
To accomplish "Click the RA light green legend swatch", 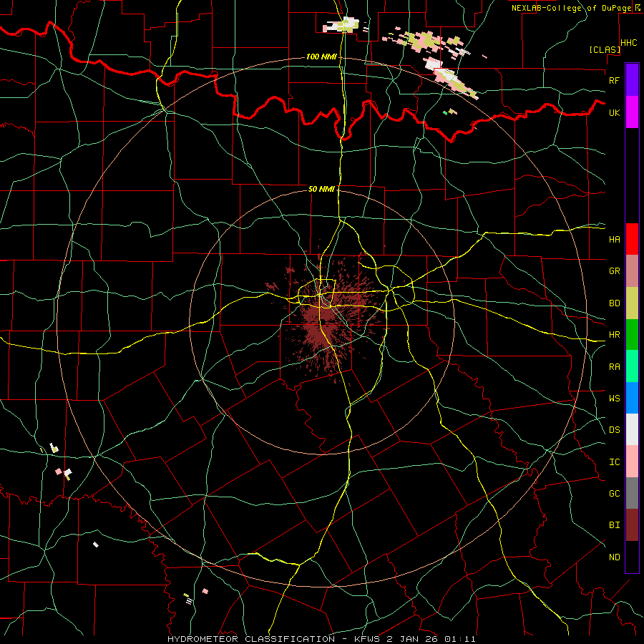I will [x=632, y=366].
